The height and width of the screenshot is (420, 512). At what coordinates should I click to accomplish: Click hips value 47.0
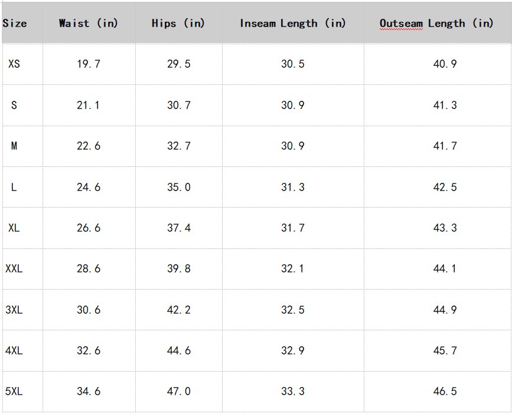(x=179, y=391)
